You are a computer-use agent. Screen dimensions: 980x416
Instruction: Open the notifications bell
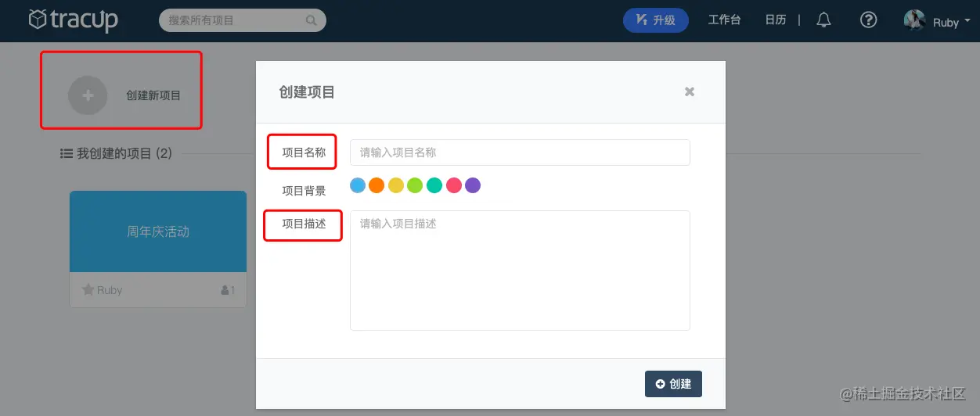[823, 20]
